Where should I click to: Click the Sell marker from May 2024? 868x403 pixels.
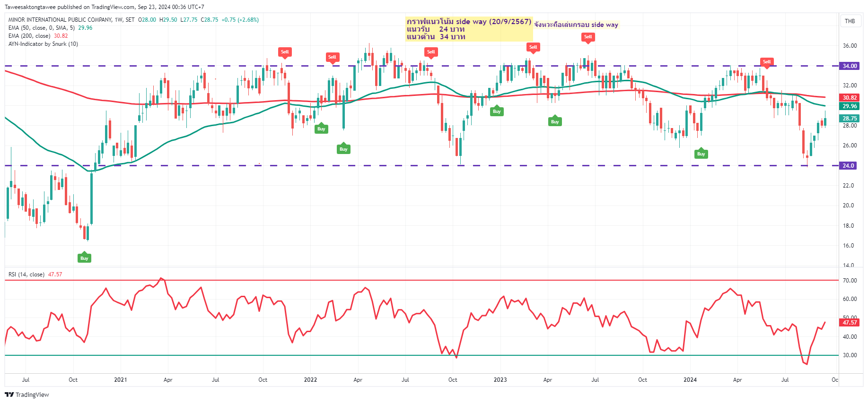(767, 62)
